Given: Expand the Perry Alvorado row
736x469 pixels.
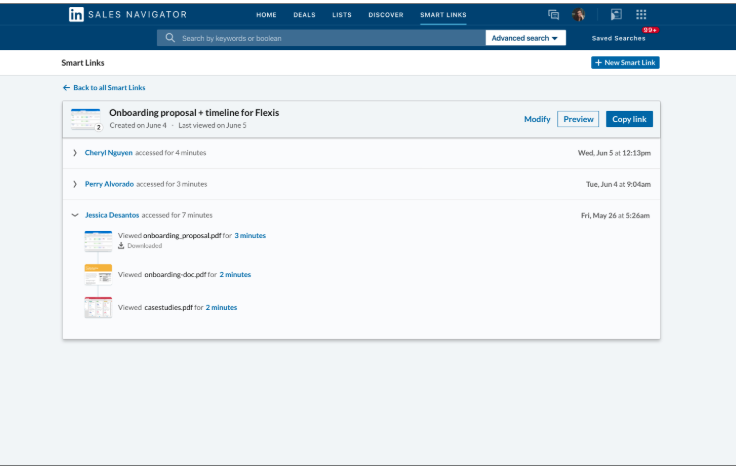Looking at the screenshot, I should coord(75,184).
